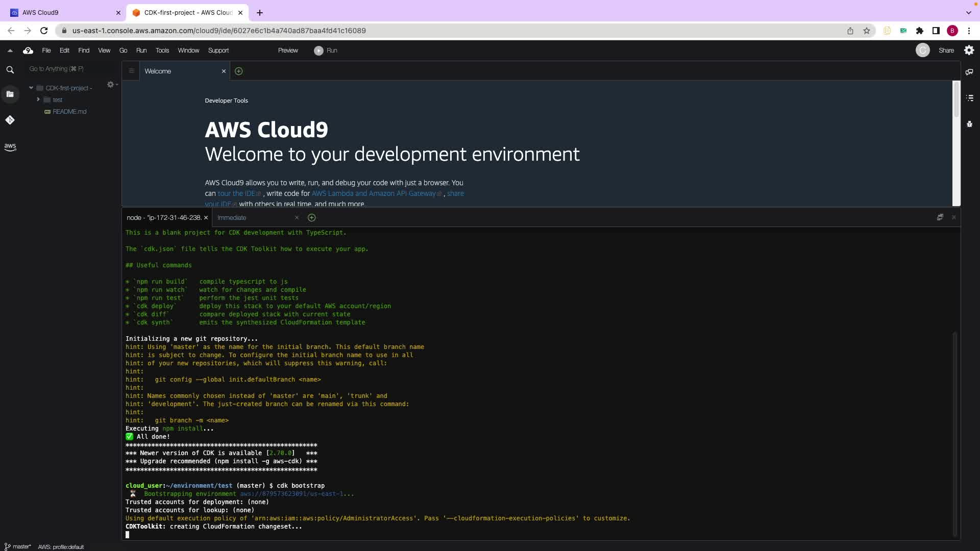Open the Source Control git icon
The width and height of the screenshot is (980, 551).
pyautogui.click(x=10, y=120)
